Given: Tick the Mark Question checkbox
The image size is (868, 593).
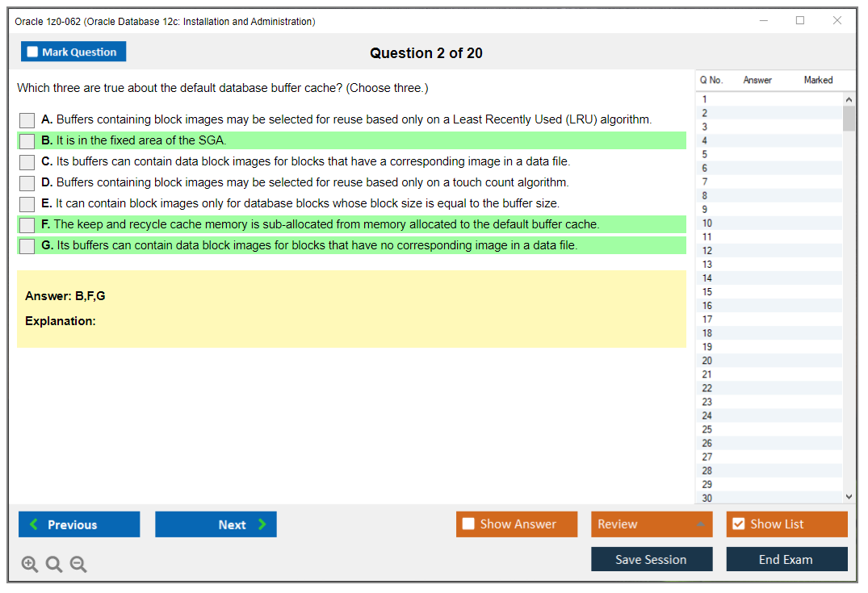Looking at the screenshot, I should pos(33,52).
